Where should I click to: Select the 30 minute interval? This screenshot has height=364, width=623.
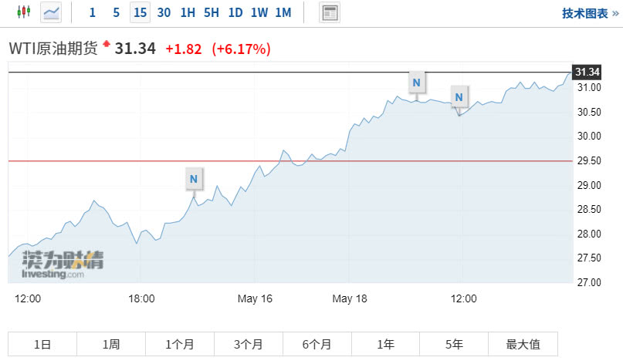click(164, 12)
